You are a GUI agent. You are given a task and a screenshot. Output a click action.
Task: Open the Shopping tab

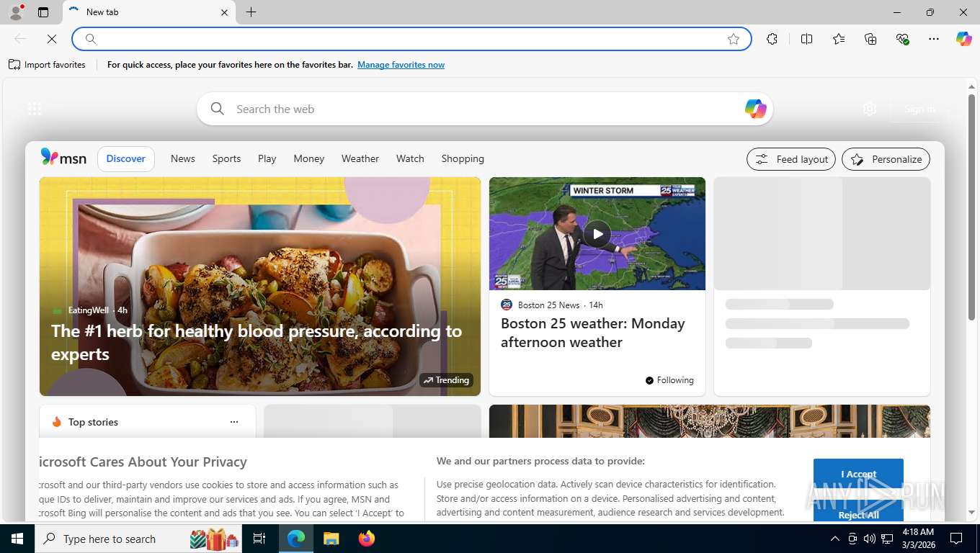pos(463,158)
